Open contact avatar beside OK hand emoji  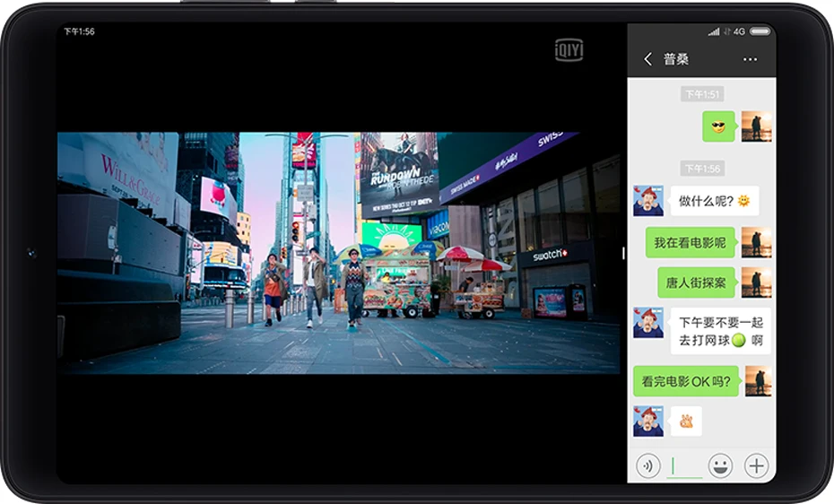[648, 421]
